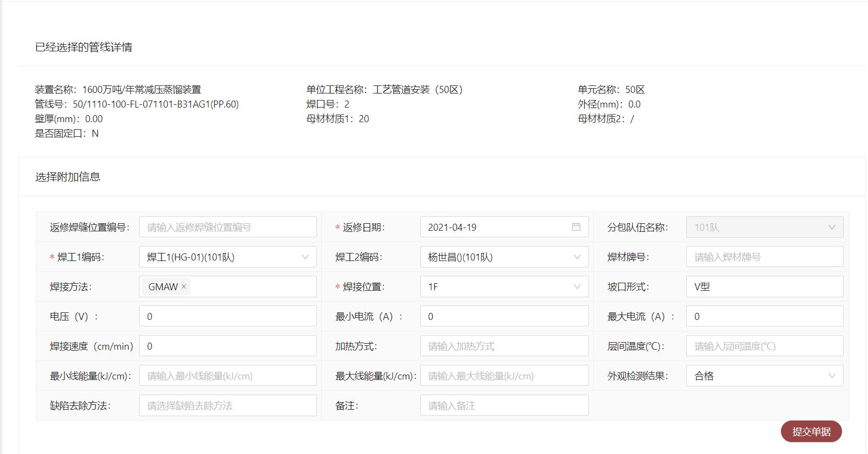
Task: Open the calendar icon in 返修日期 field
Action: [576, 227]
